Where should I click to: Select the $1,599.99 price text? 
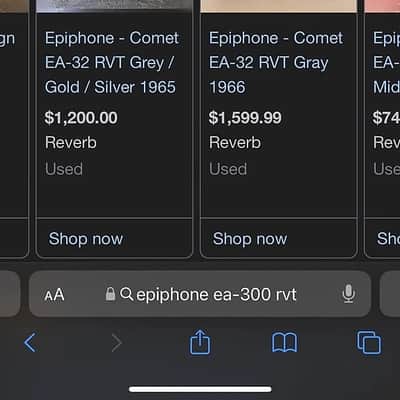click(245, 118)
